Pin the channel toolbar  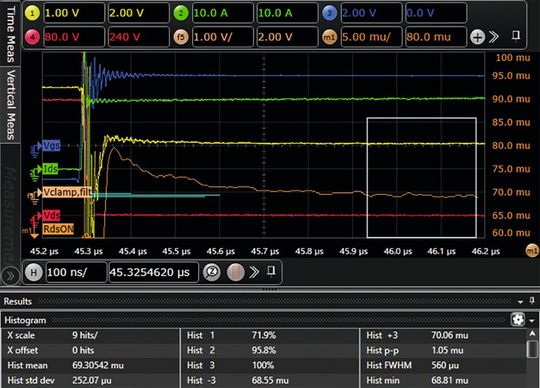[516, 35]
